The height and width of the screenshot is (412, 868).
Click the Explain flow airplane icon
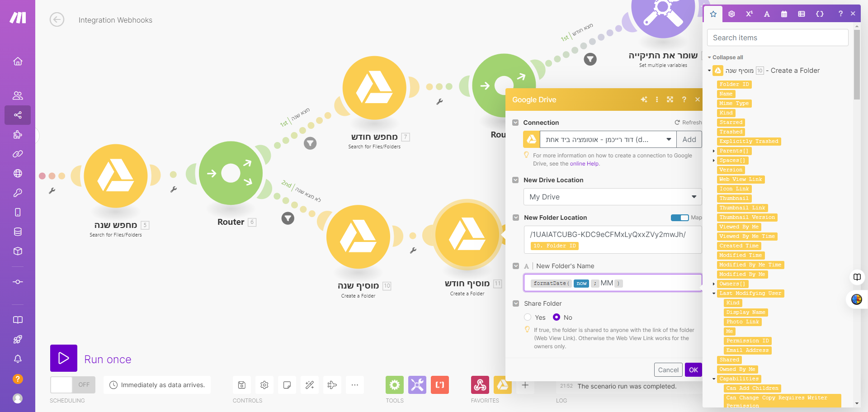[332, 385]
